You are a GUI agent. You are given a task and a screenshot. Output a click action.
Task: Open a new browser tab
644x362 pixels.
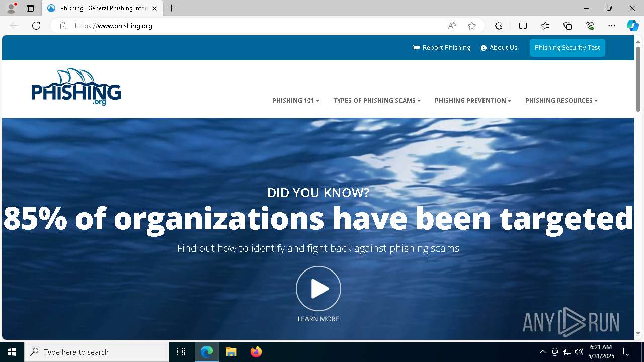tap(172, 8)
